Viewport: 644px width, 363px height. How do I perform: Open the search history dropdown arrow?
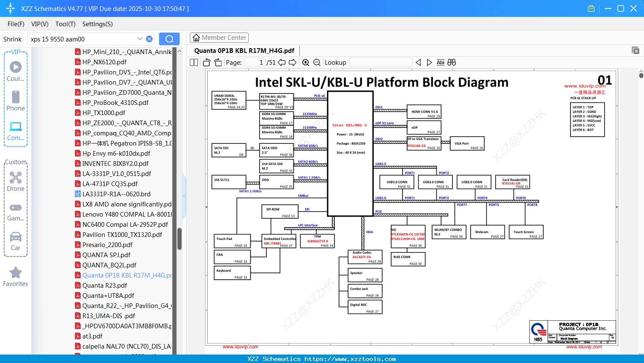click(140, 39)
